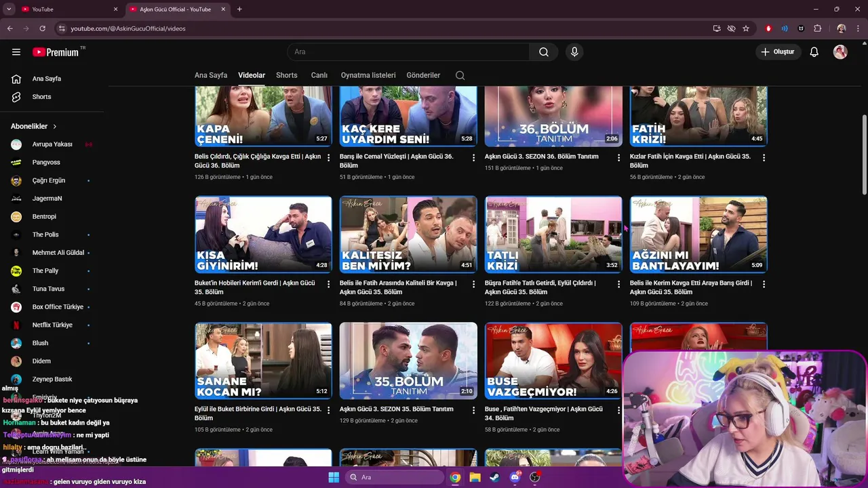Open more options for Kızlar Fatih İçin video

click(x=764, y=157)
